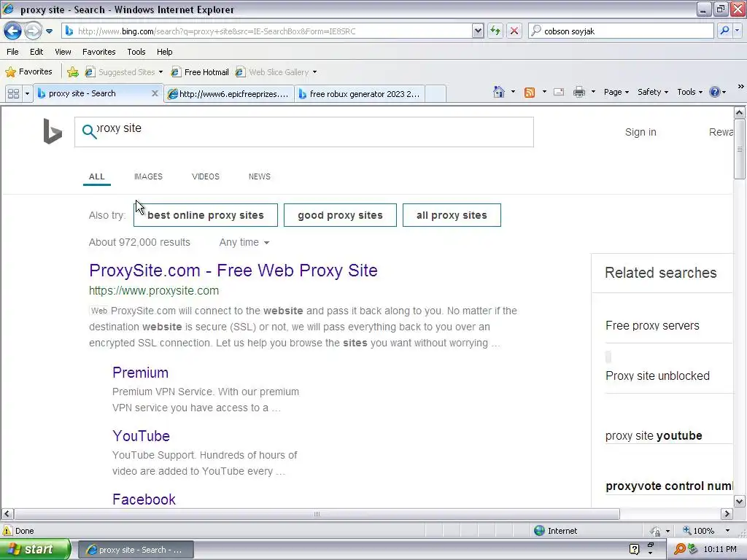Click the all proxy sites suggestion
The width and height of the screenshot is (747, 560).
[x=452, y=215]
